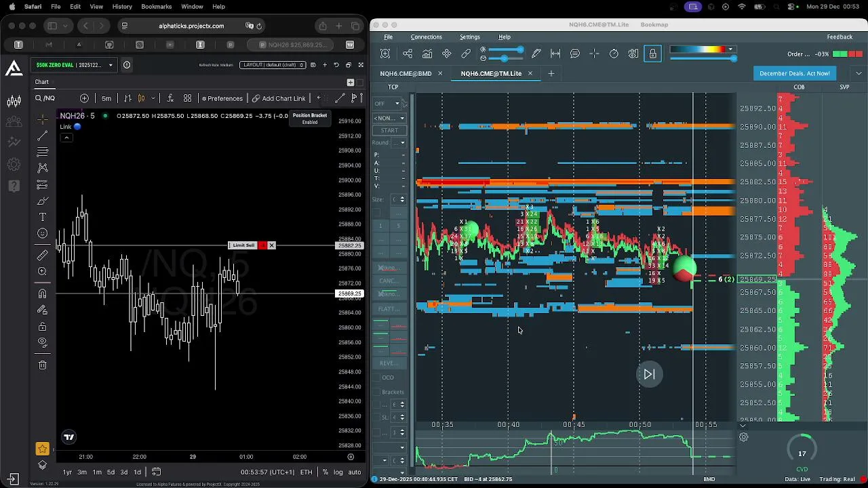Collapse the indicator legend chevron
This screenshot has height=488, width=868.
pos(66,138)
